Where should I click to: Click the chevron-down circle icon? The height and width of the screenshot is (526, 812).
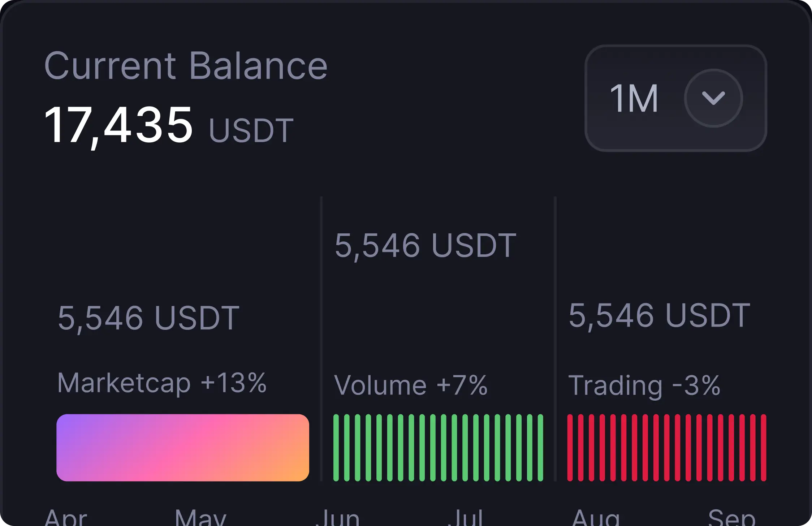pos(713,98)
